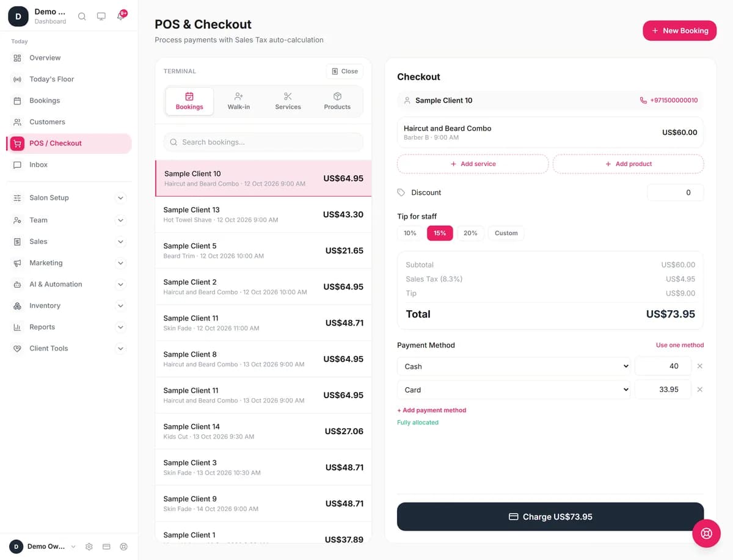The image size is (733, 560).
Task: Open the floating help lifebuoy button
Action: [x=707, y=533]
